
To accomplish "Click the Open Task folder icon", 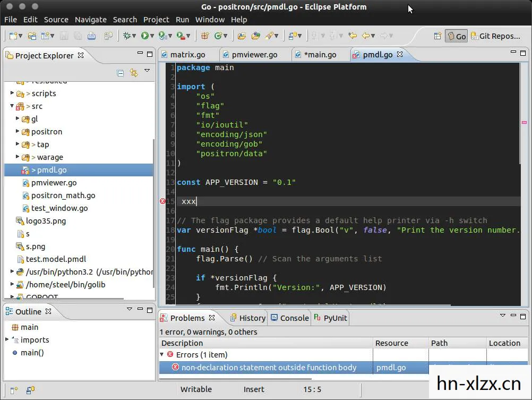I will pos(255,36).
